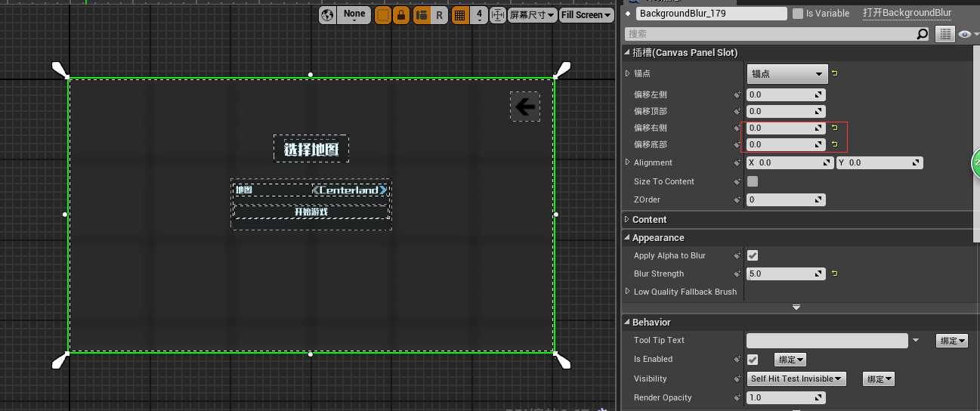The width and height of the screenshot is (980, 411).
Task: Click the search magnifier icon in the details panel
Action: pyautogui.click(x=923, y=34)
